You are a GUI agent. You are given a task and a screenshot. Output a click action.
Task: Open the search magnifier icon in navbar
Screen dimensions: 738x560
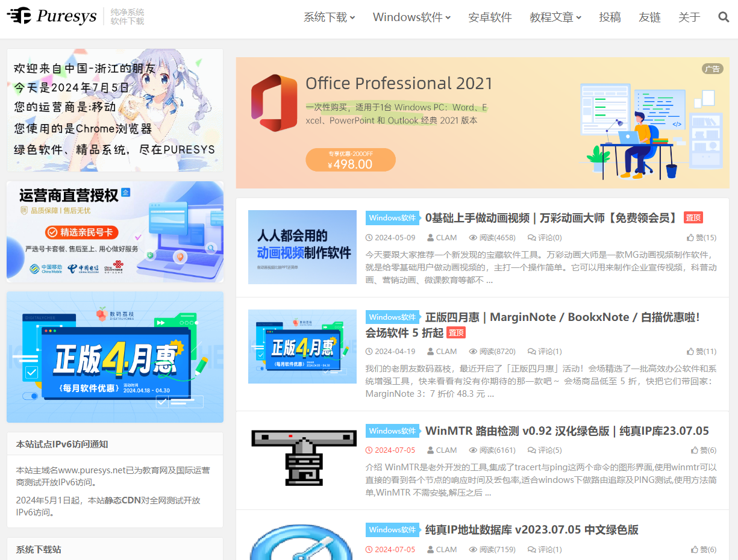click(724, 17)
